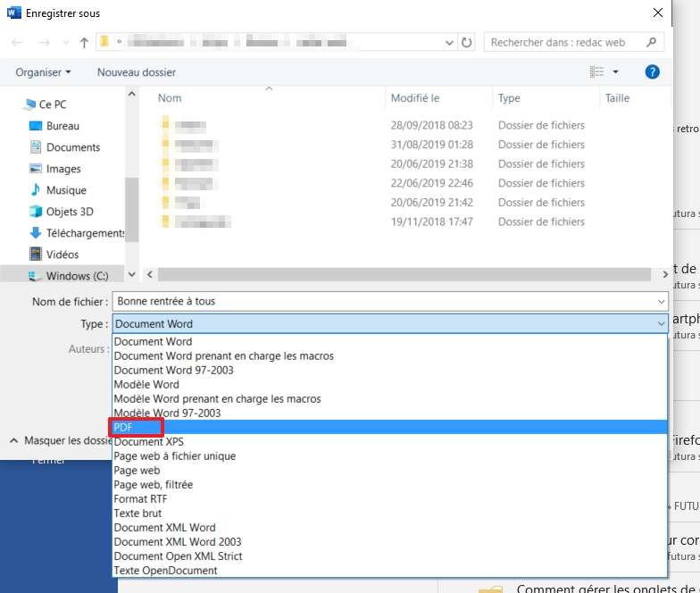The image size is (700, 593).
Task: Select Téléchargements in the navigation pane
Action: (x=85, y=233)
